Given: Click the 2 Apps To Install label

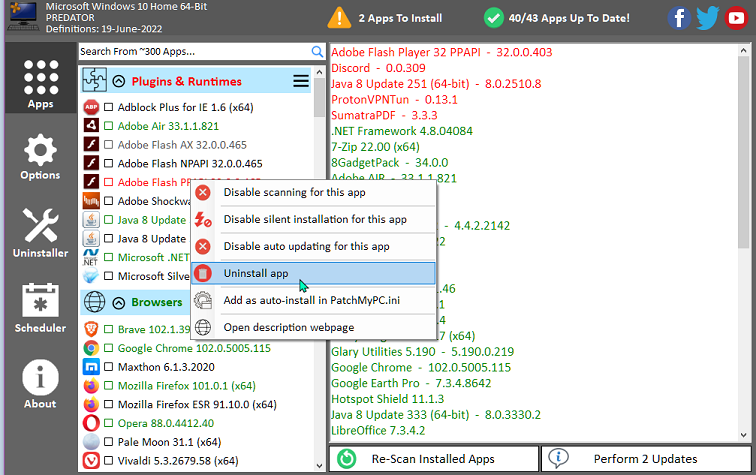Looking at the screenshot, I should [x=400, y=18].
